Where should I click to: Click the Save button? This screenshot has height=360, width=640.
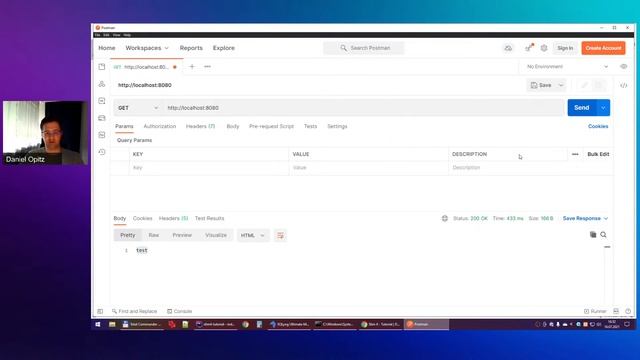tap(541, 85)
